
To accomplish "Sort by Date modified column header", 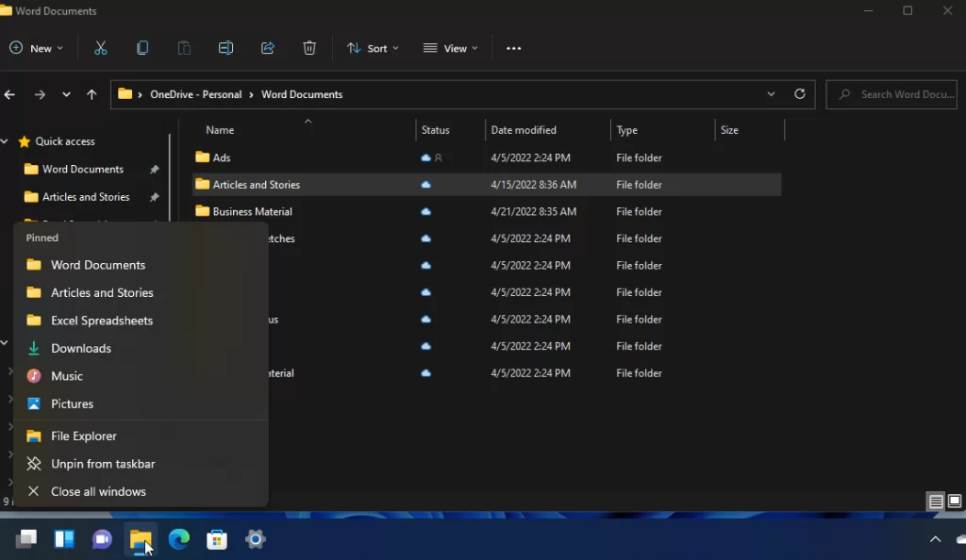I will (x=524, y=130).
